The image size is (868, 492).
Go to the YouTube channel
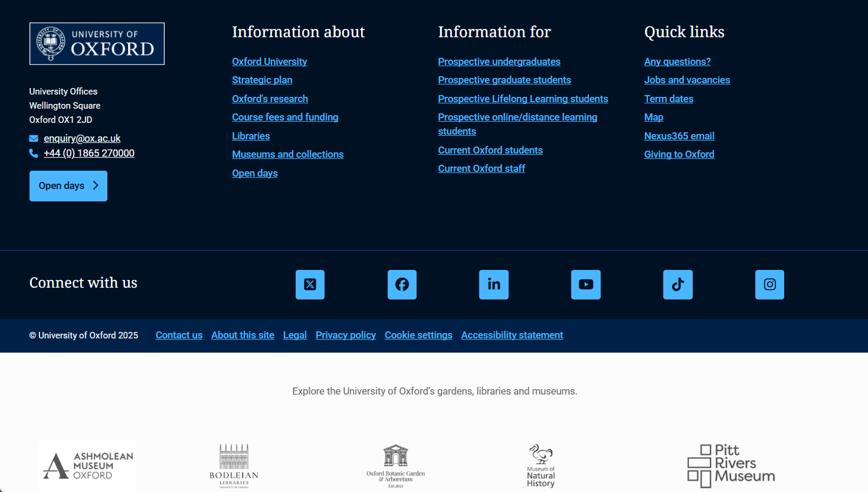tap(586, 284)
